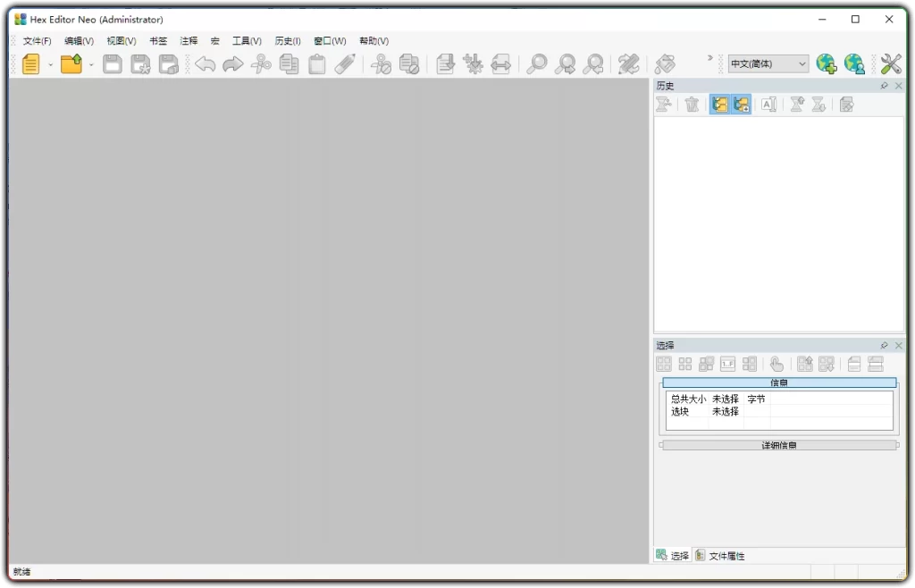
Task: Toggle the first highlighted branch icon in 历史 panel
Action: point(719,105)
